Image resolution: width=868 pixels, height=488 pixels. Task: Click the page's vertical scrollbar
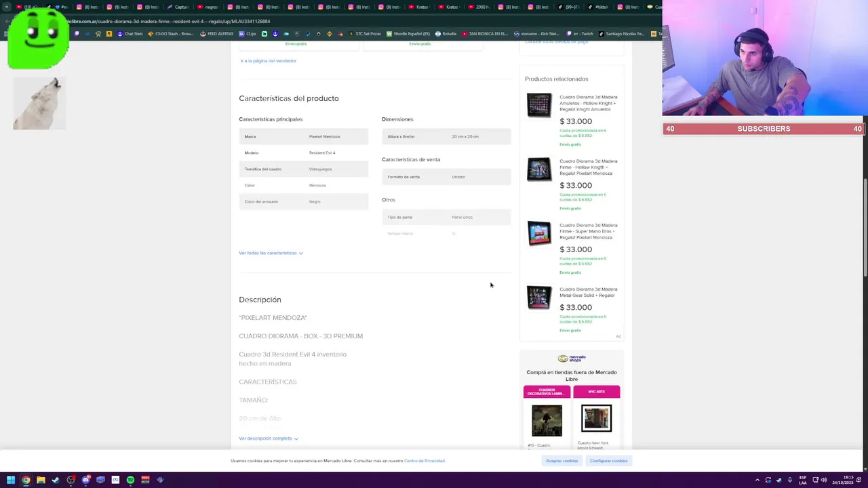point(865,227)
